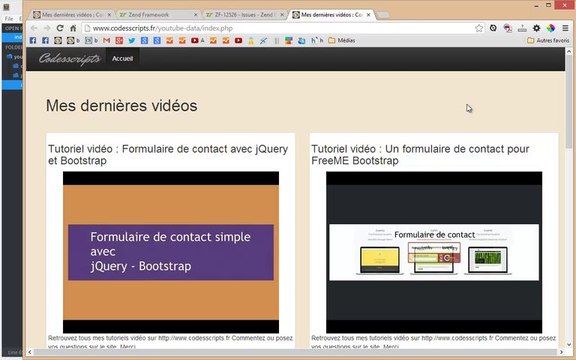Screen dimensions: 576x360
Task: Go back to the previous page
Action: point(34,28)
